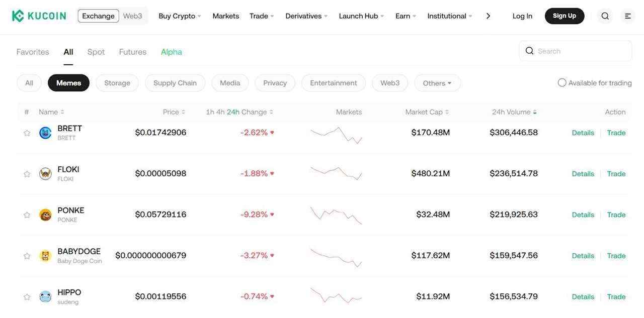Favorite PONKE with its star icon

tap(27, 214)
